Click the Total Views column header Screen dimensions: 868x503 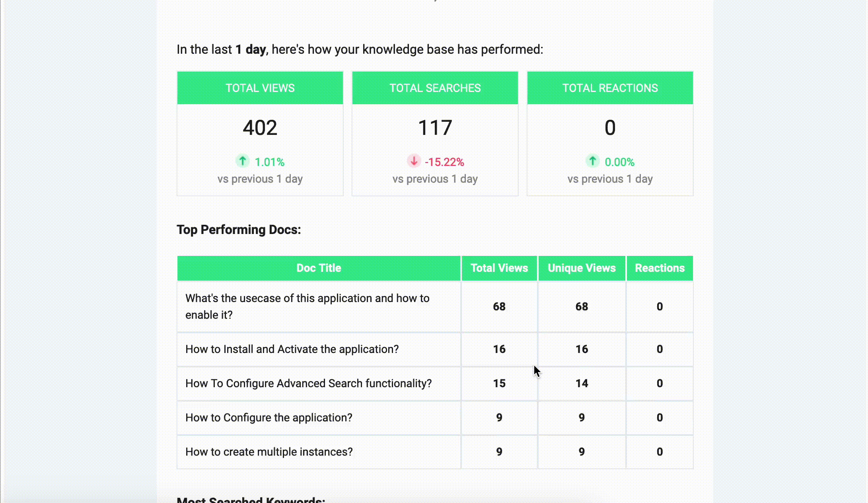click(499, 268)
